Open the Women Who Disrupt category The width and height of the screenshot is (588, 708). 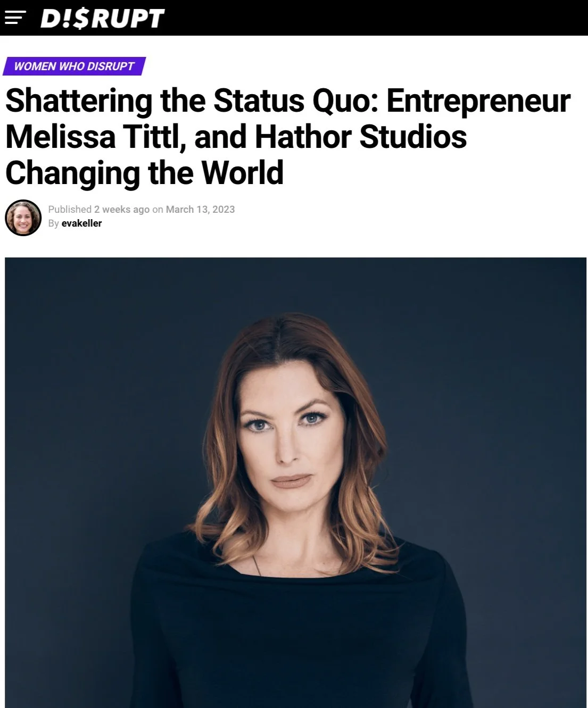(74, 66)
